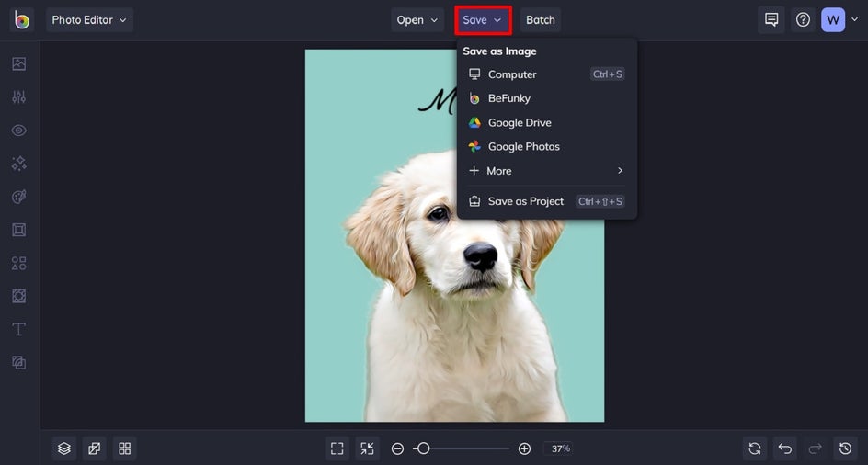Click the zoom in plus icon
868x465 pixels.
[524, 448]
